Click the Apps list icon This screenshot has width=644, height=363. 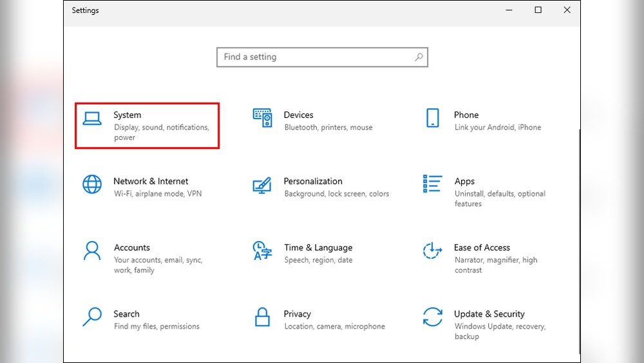[x=432, y=184]
